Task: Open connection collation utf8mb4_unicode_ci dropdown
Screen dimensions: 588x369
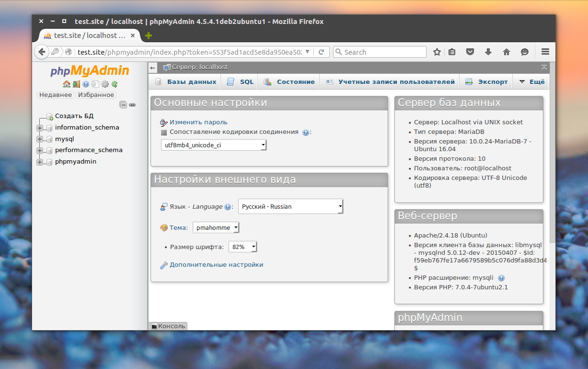Action: [213, 145]
